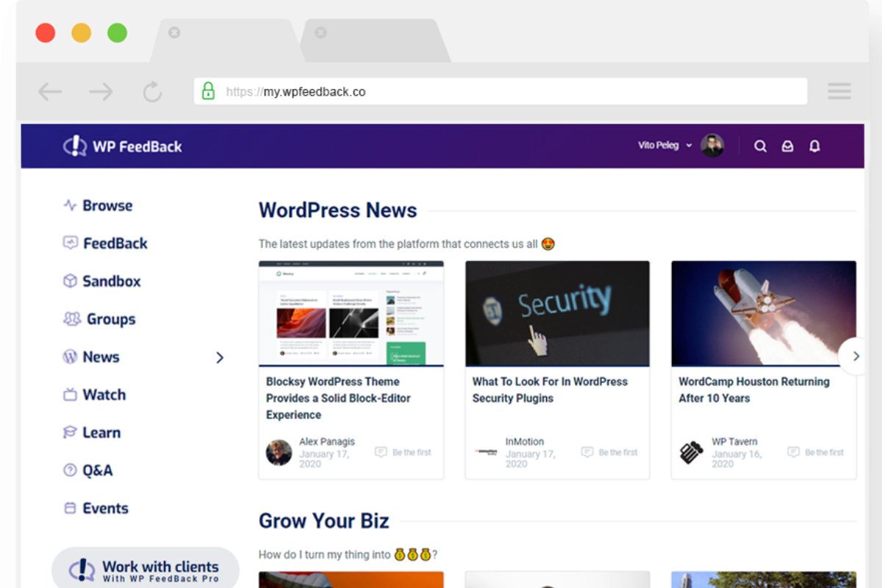
Task: Open the Sandbox menu item
Action: 112,281
